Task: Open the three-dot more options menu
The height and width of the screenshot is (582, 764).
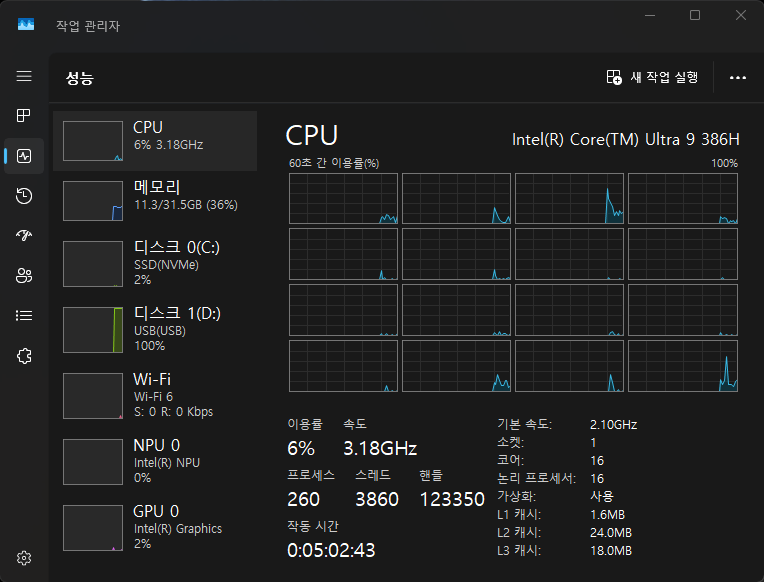Action: pos(738,78)
